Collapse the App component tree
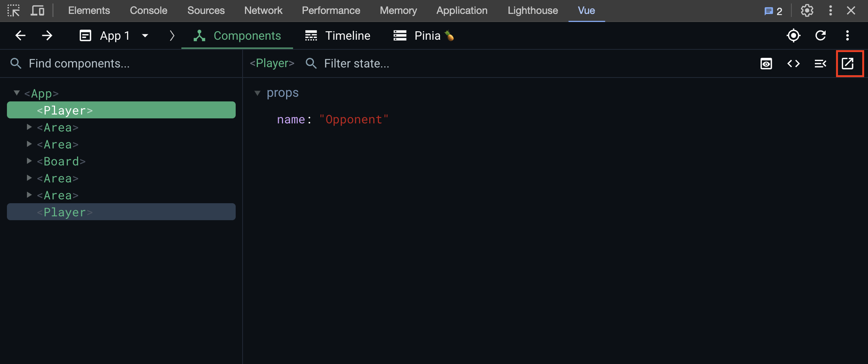 click(16, 93)
